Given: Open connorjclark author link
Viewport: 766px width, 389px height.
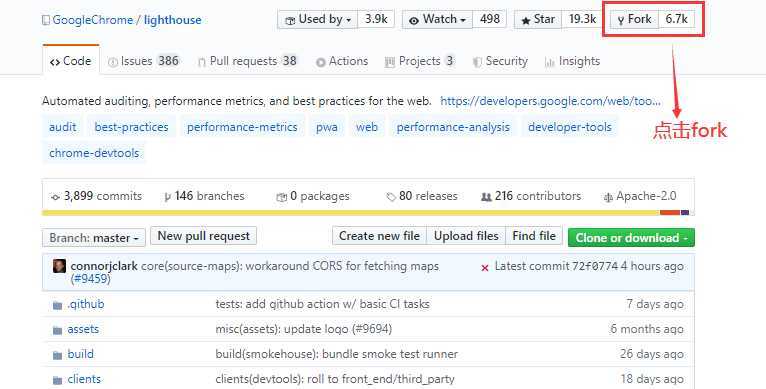Looking at the screenshot, I should (x=104, y=266).
